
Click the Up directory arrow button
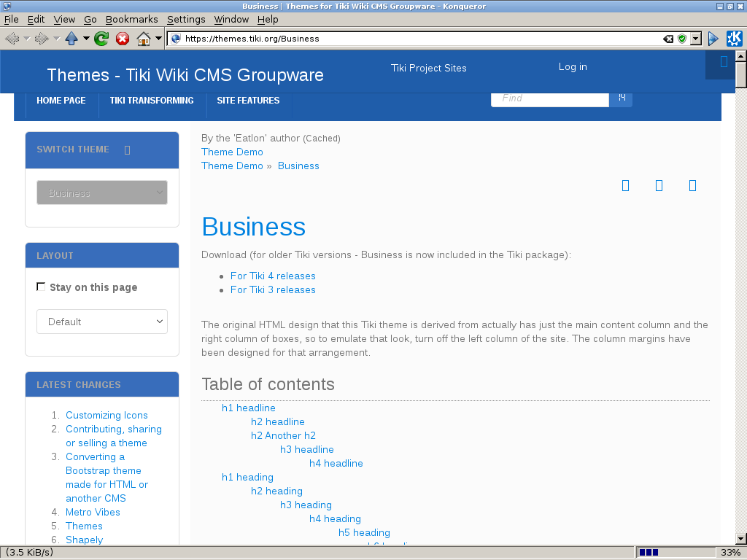click(x=71, y=39)
